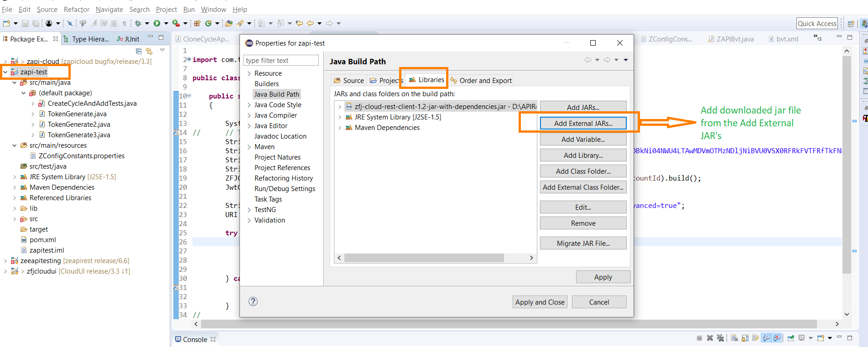
Task: Click the Run Last Tool external tools icon
Action: 176,23
